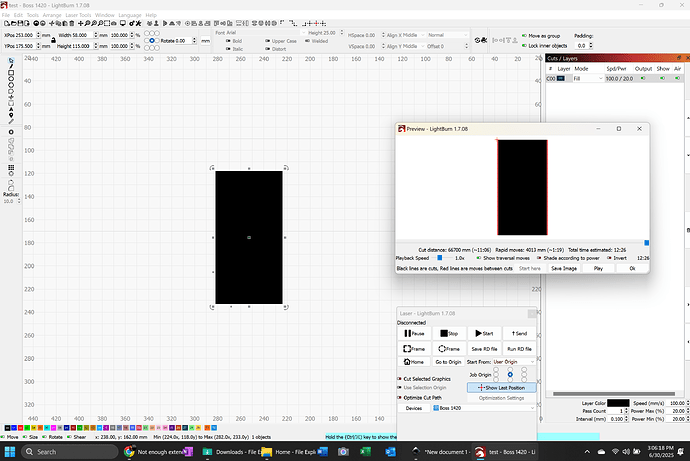Click the Pan view cross-arrows icon
The height and width of the screenshot is (461, 690).
click(80, 23)
